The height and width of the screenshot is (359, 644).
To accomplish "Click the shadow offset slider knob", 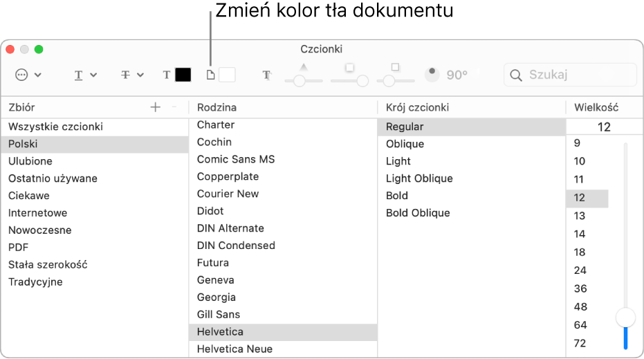I will pyautogui.click(x=389, y=81).
